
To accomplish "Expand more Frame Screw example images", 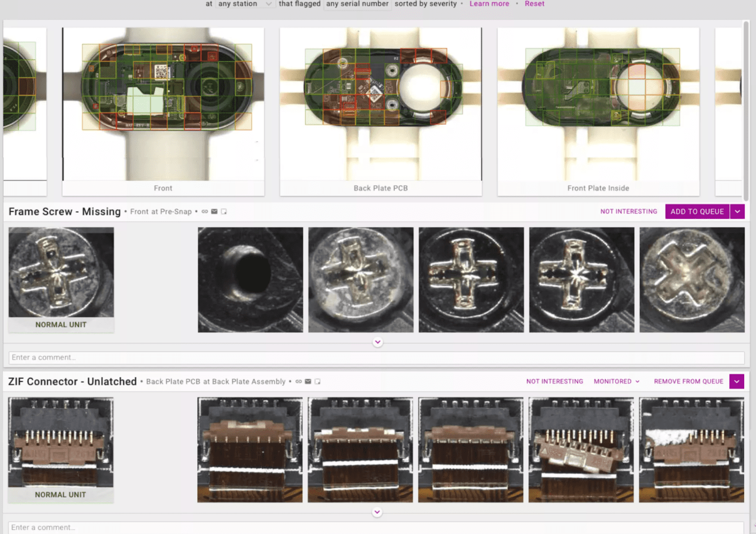I will tap(378, 342).
